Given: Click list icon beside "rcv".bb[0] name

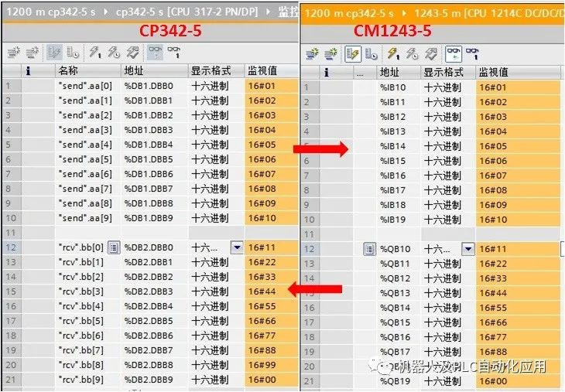Looking at the screenshot, I should coord(114,247).
